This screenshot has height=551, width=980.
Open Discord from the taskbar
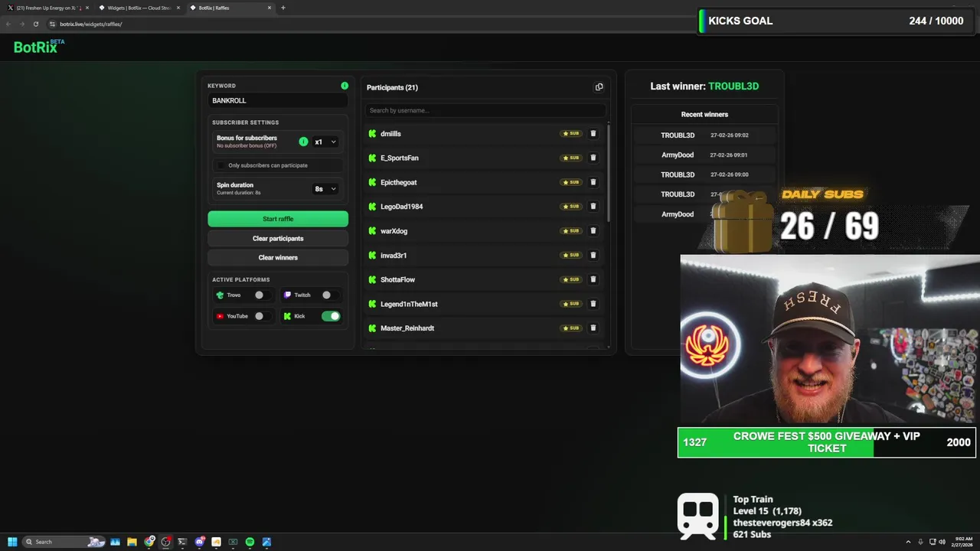(x=199, y=542)
